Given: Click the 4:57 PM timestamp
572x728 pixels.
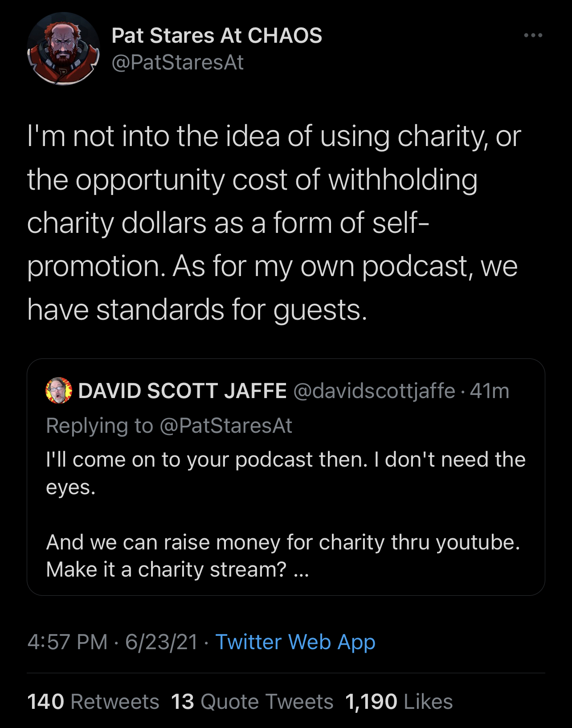Looking at the screenshot, I should pyautogui.click(x=67, y=642).
